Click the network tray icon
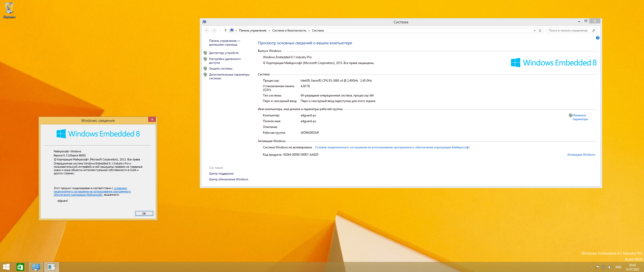Viewport: 644px width, 272px height. click(x=604, y=267)
